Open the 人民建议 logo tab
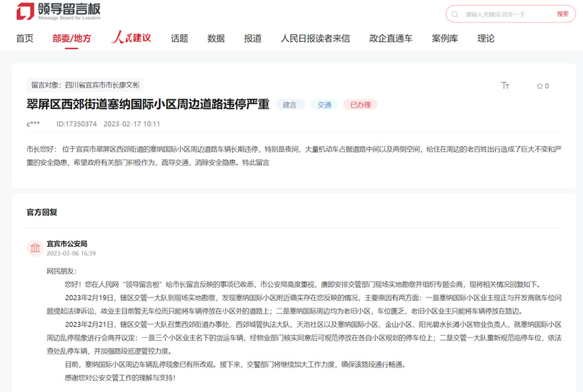 pos(131,38)
